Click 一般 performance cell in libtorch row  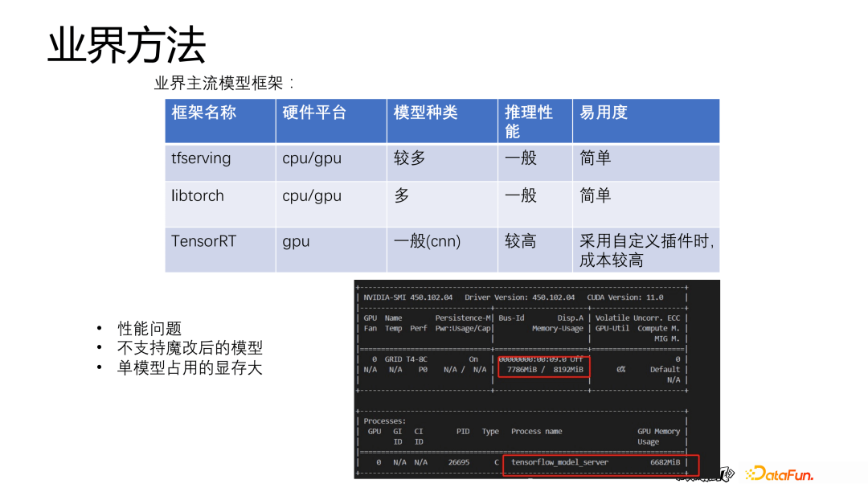535,204
